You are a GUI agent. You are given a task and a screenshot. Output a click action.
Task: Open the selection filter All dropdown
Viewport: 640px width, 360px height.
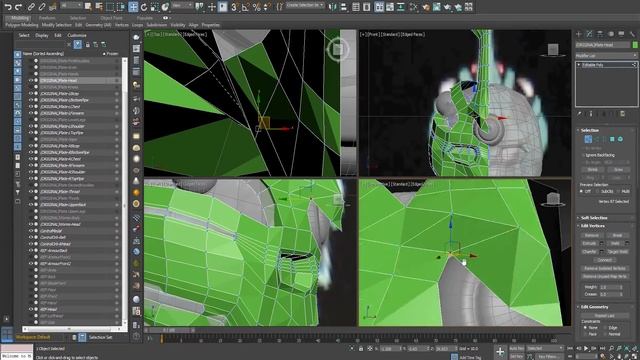tap(71, 5)
